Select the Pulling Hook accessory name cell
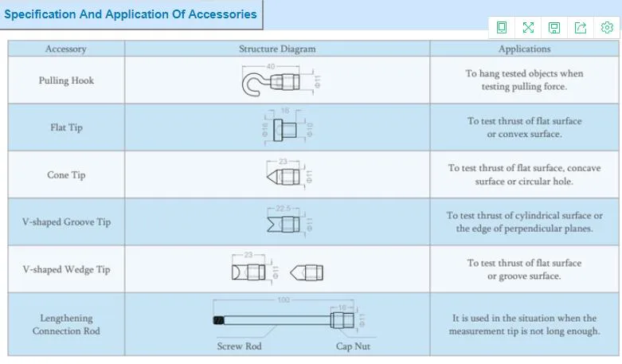 66,80
